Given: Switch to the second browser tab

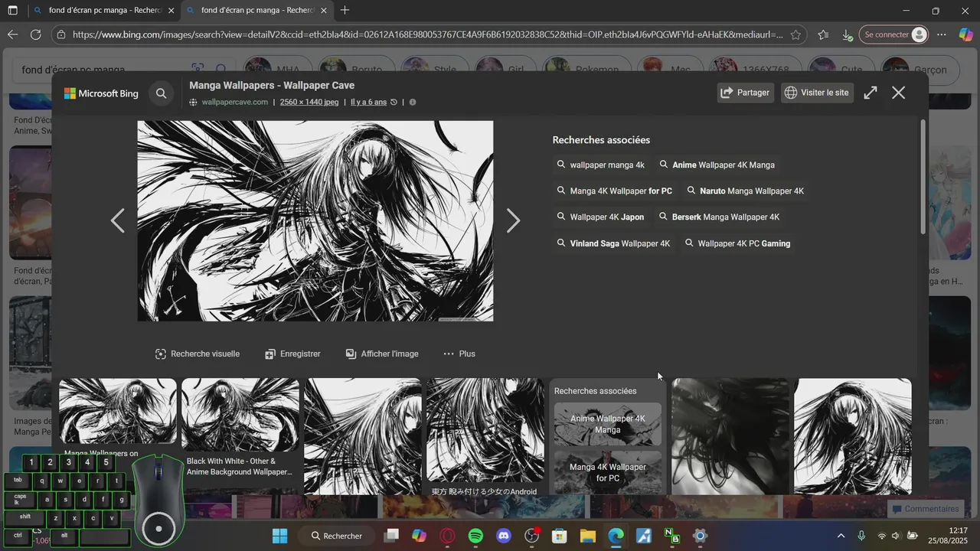Looking at the screenshot, I should 257,11.
